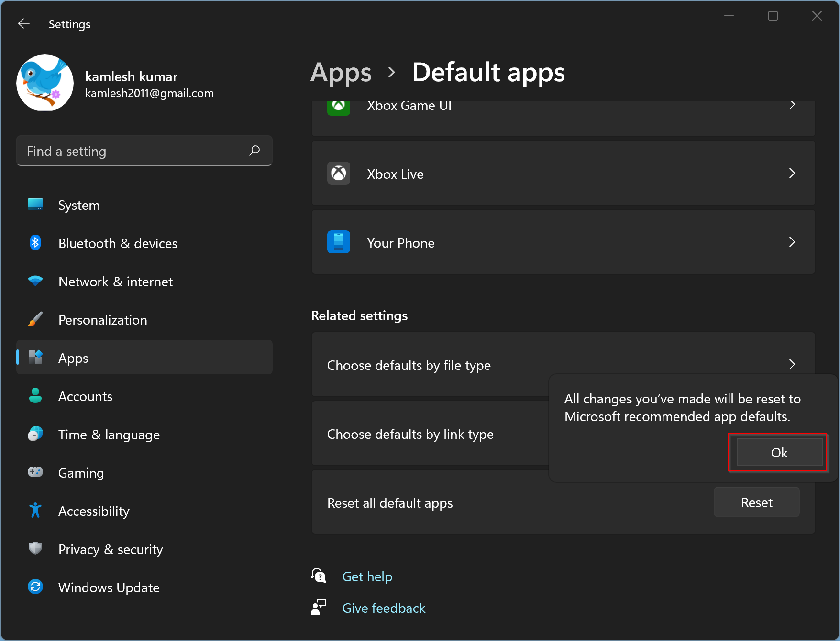Open Choose defaults by link type

click(x=431, y=434)
